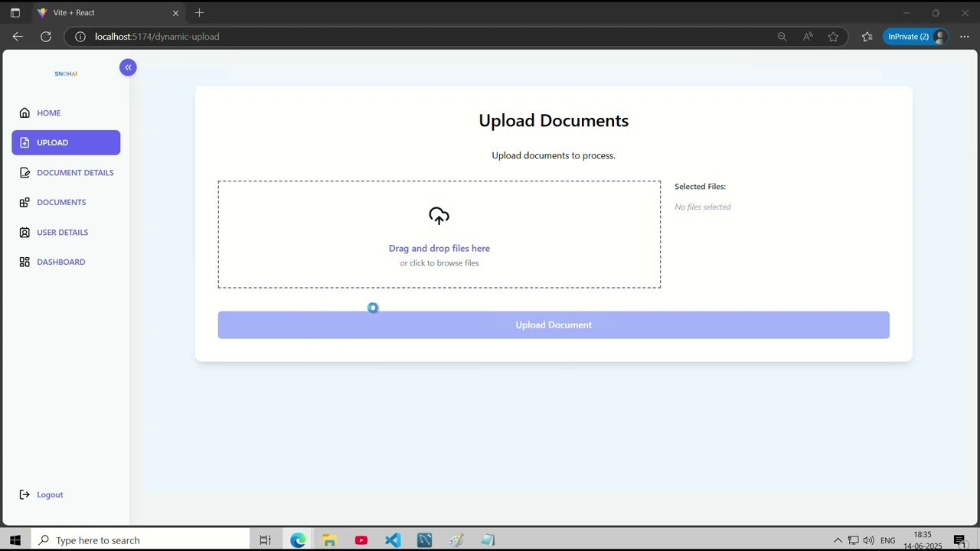Screen dimensions: 980x551
Task: Open File Explorer from taskbar
Action: coord(329,540)
